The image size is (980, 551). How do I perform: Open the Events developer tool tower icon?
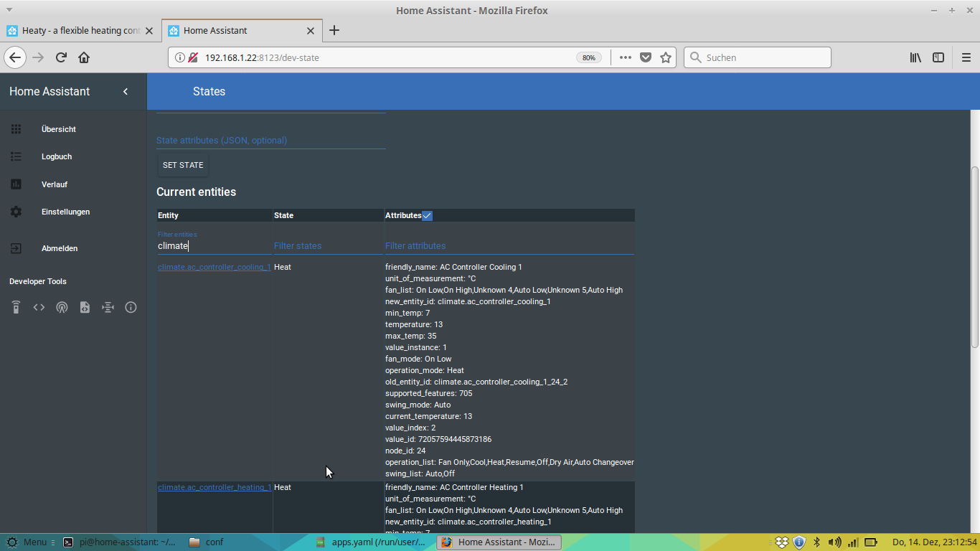coord(62,308)
